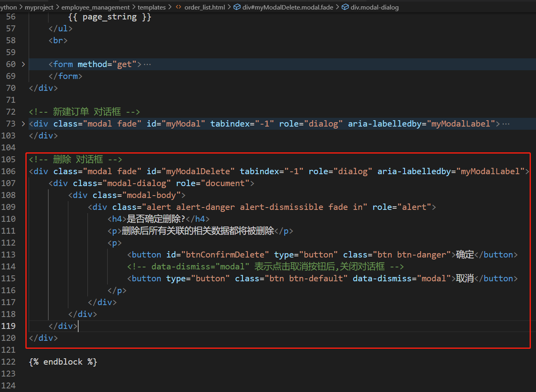Screen dimensions: 536x392
Task: Click {% endblock %} template tag
Action: [x=63, y=362]
